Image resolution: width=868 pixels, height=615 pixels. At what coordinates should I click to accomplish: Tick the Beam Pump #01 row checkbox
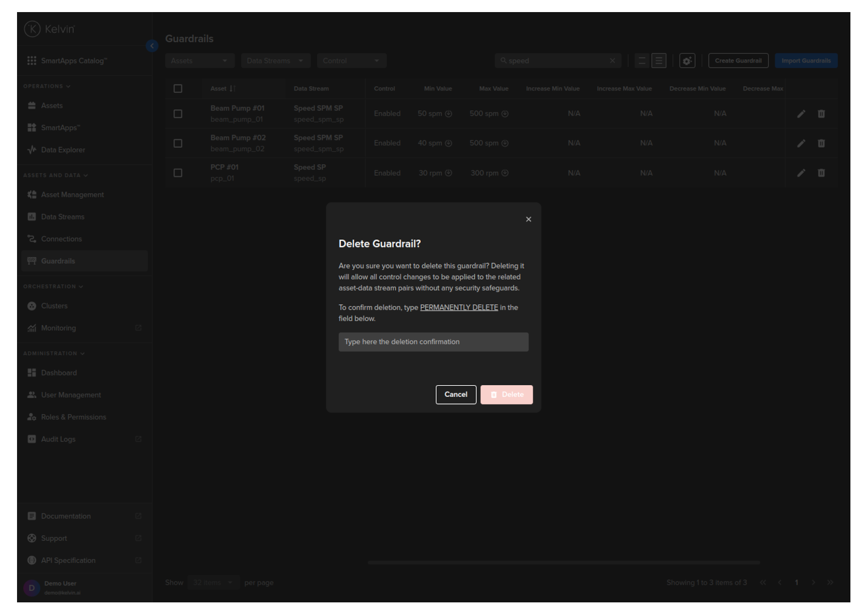178,114
